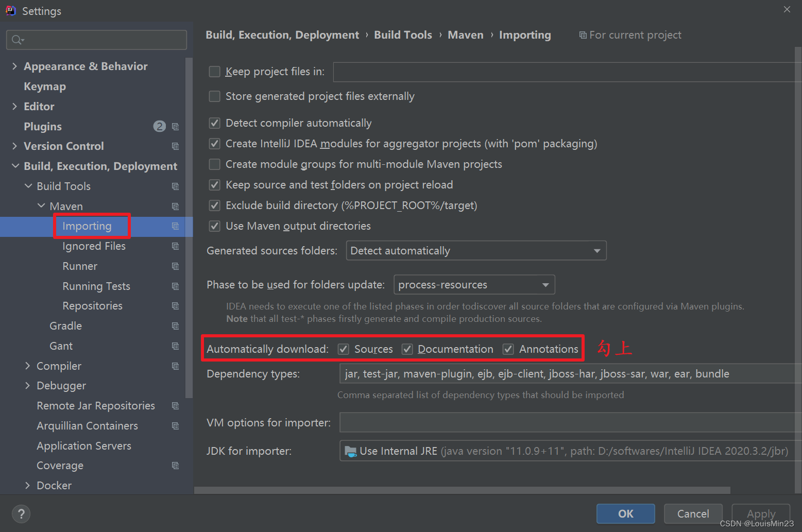The width and height of the screenshot is (802, 532).
Task: Click the search magnifier icon in settings
Action: pyautogui.click(x=18, y=40)
